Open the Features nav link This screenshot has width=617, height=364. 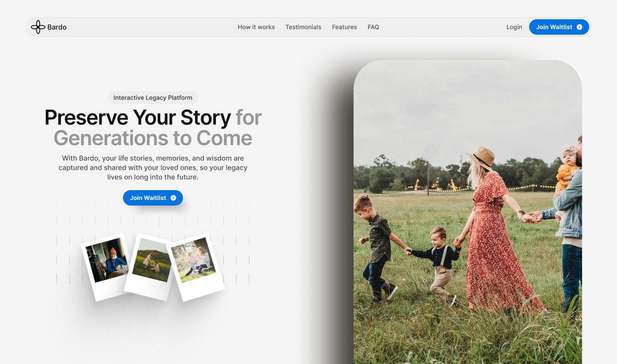[x=344, y=27]
